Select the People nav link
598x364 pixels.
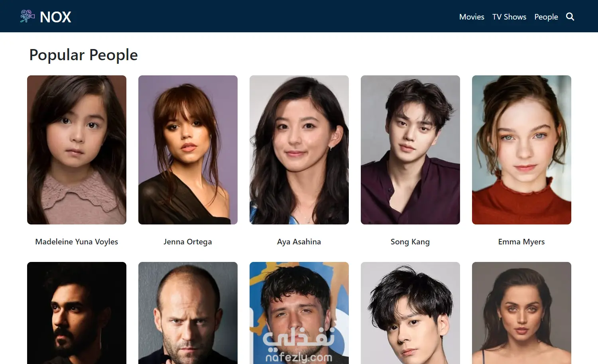tap(546, 17)
